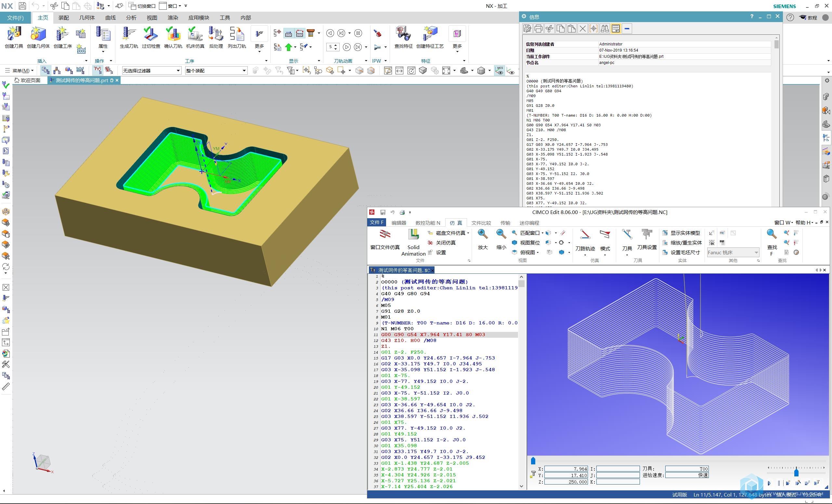Click the play button in CIMCO simulation controls
The width and height of the screenshot is (832, 504).
coord(769,483)
